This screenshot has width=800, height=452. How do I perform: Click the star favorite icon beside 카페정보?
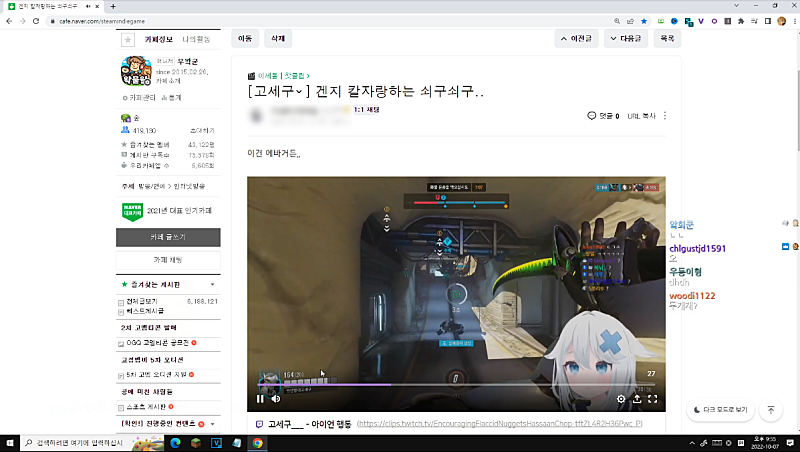click(128, 39)
